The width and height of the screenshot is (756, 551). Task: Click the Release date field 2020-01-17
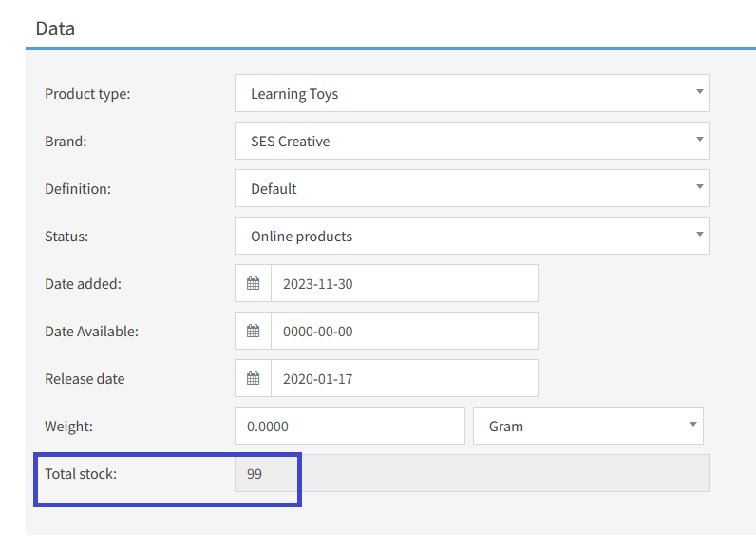point(405,378)
